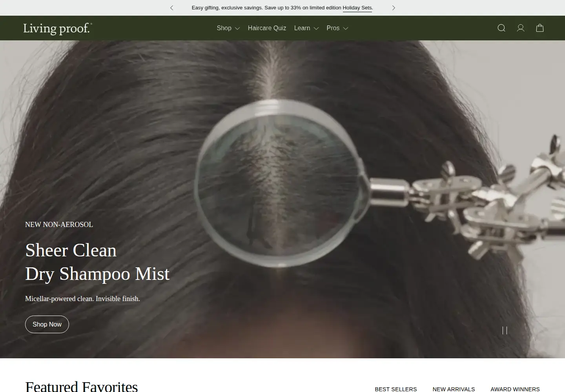Image resolution: width=565 pixels, height=392 pixels.
Task: Click the 'NEW NON-AEROSOL' label
Action: [x=59, y=225]
